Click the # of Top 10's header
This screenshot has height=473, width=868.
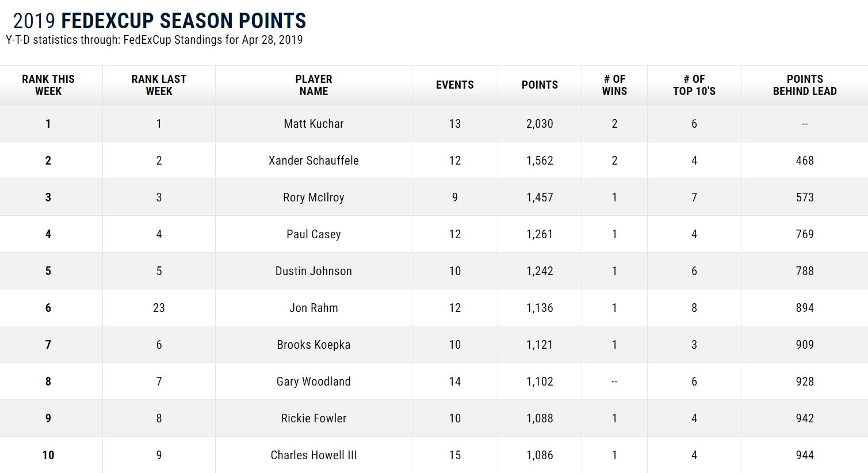pos(694,85)
